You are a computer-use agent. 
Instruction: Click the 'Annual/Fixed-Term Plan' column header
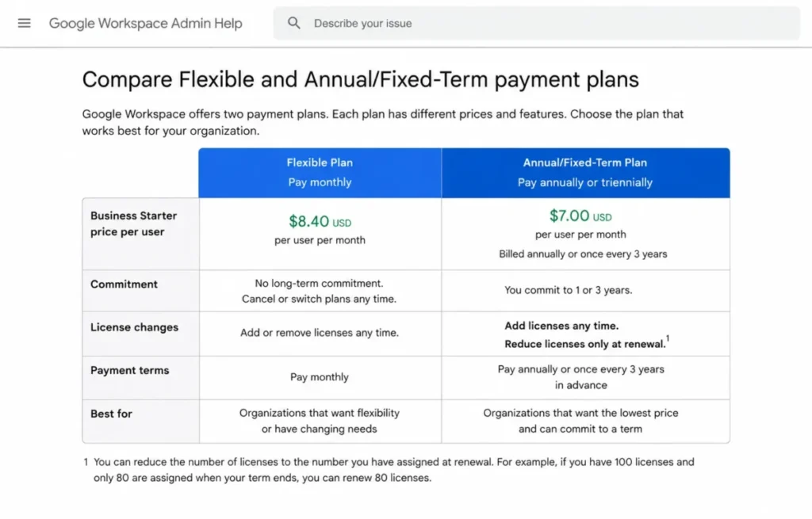(585, 162)
